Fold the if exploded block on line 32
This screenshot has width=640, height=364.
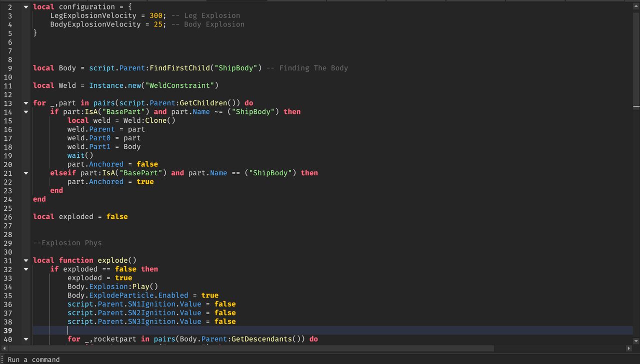pyautogui.click(x=26, y=269)
